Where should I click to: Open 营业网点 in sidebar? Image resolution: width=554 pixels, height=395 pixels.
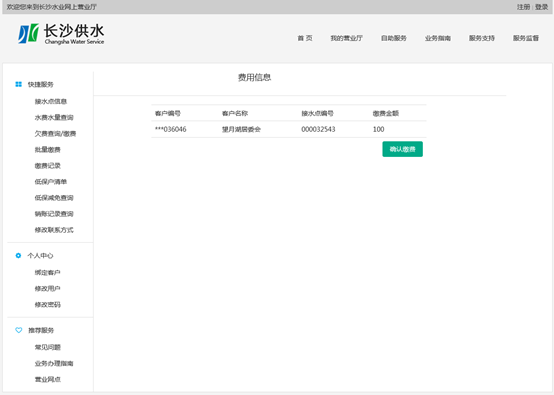48,379
